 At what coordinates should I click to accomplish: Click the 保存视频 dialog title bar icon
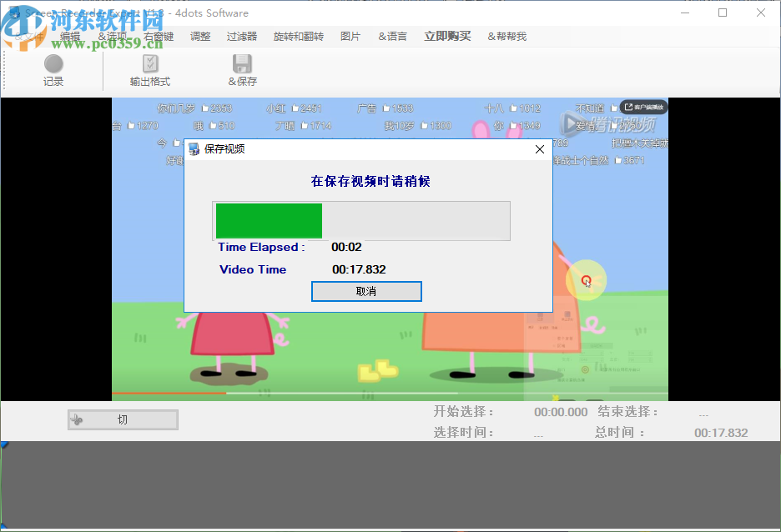pos(194,149)
